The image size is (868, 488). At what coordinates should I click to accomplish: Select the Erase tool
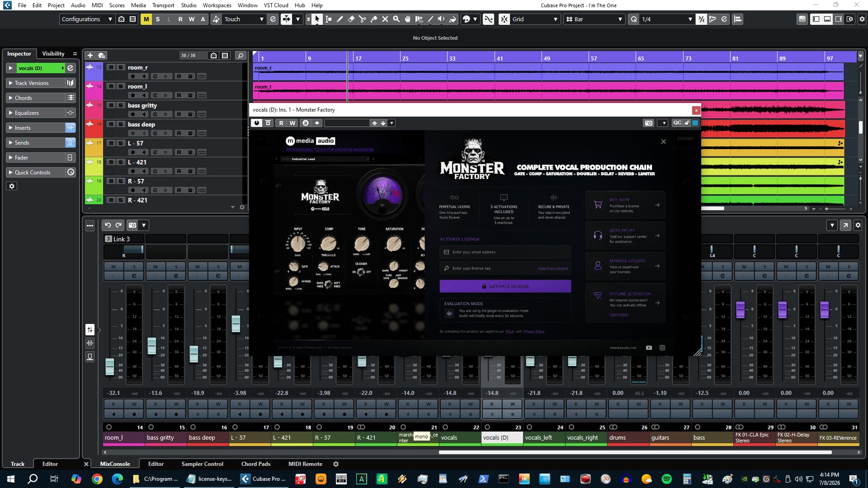point(351,19)
